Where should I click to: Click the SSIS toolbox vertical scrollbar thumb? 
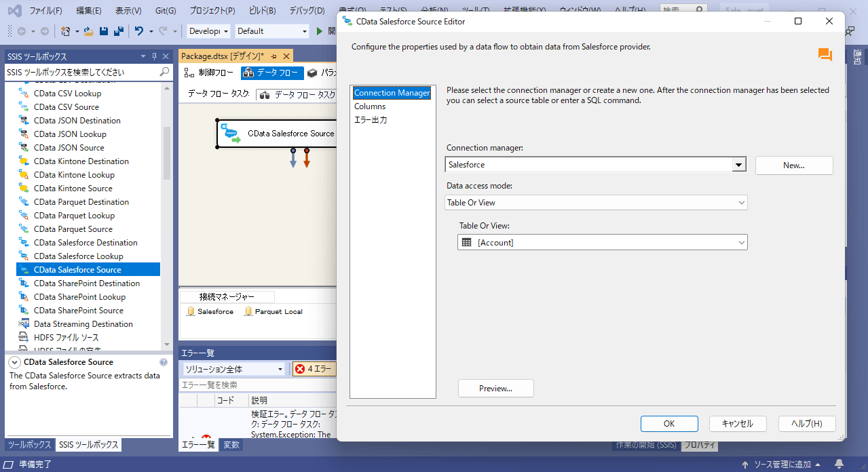point(167,153)
